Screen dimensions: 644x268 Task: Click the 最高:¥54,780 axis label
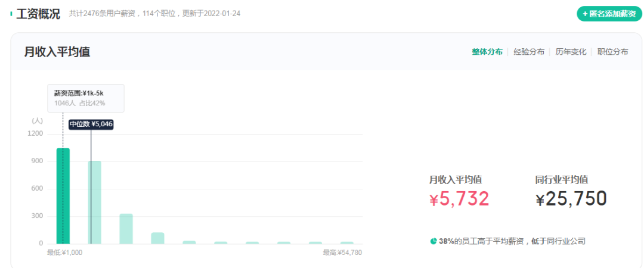click(342, 253)
